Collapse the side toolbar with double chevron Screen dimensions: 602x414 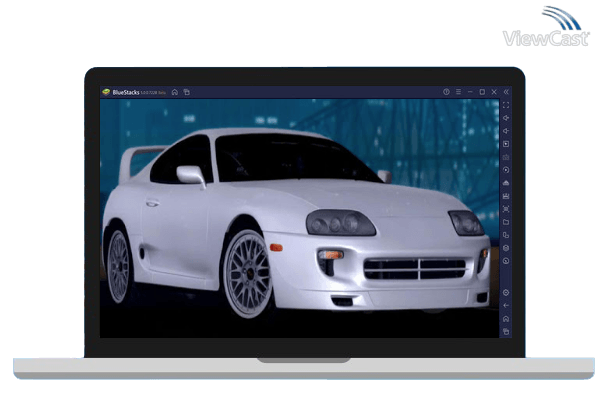pos(506,92)
